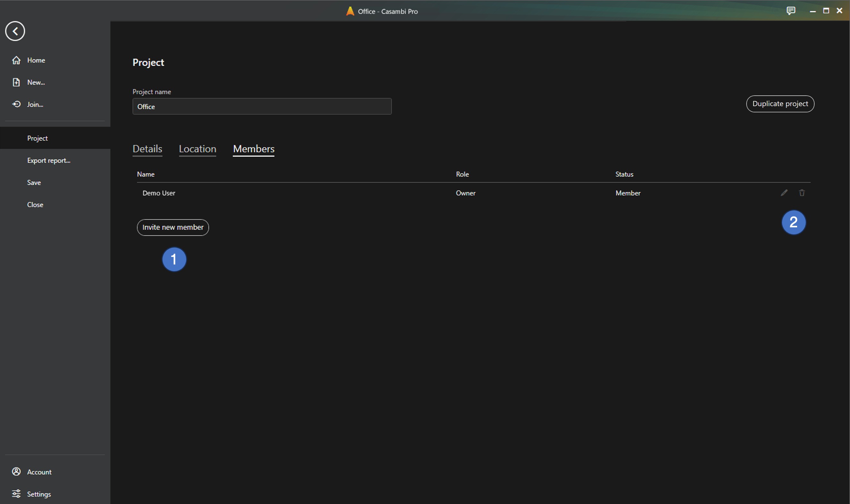This screenshot has width=850, height=504.
Task: Click inside the Project name field
Action: (x=261, y=106)
